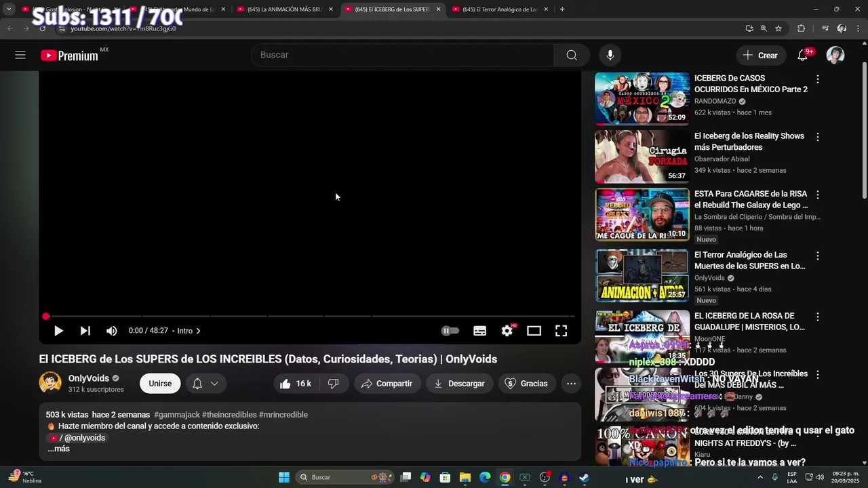Enter full screen mode
Image resolution: width=868 pixels, height=488 pixels.
coord(561,331)
